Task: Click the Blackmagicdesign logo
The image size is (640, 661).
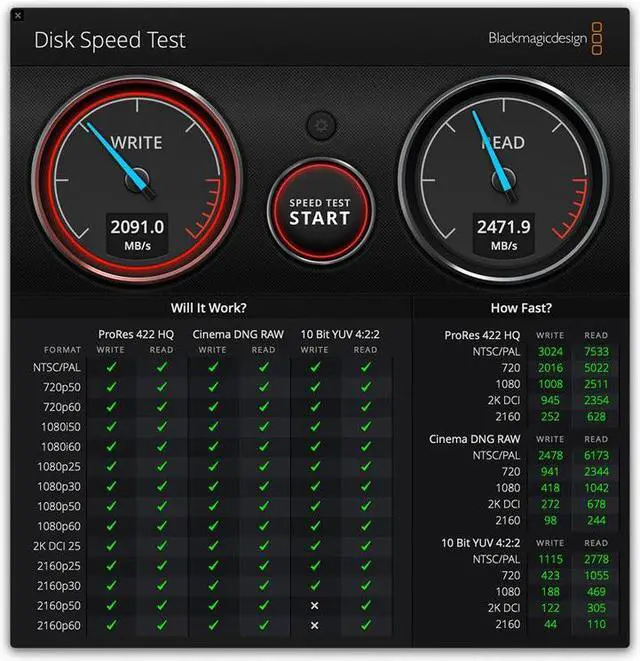Action: [x=545, y=38]
